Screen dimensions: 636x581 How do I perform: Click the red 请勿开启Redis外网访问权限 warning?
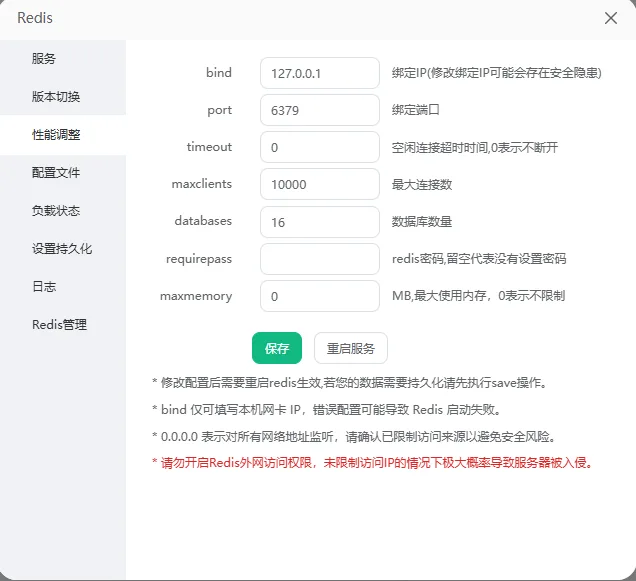[x=372, y=463]
